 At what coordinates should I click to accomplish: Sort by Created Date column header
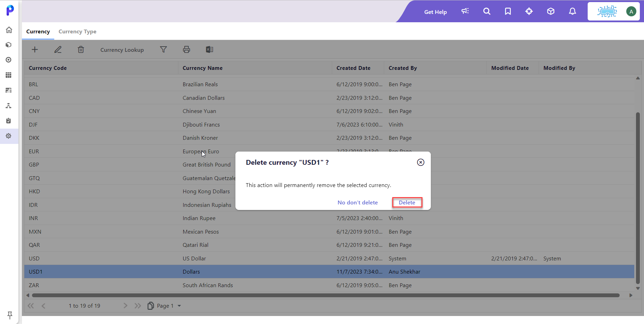(358, 68)
